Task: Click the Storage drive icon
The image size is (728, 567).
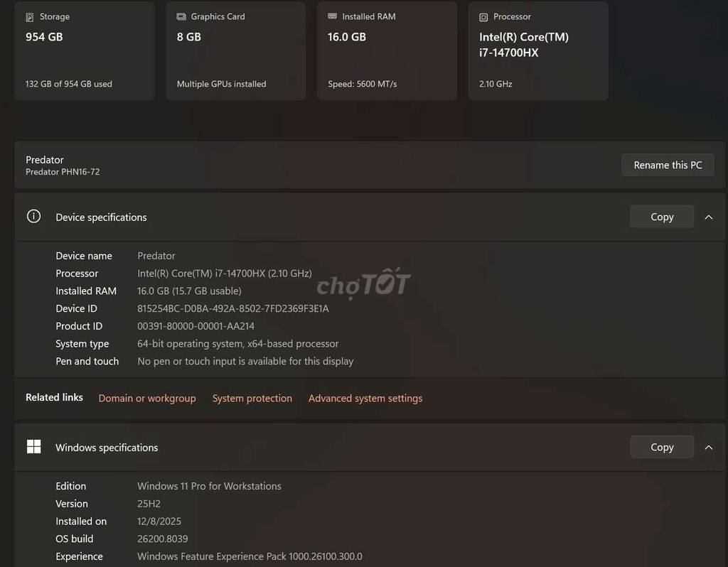Action: point(30,17)
